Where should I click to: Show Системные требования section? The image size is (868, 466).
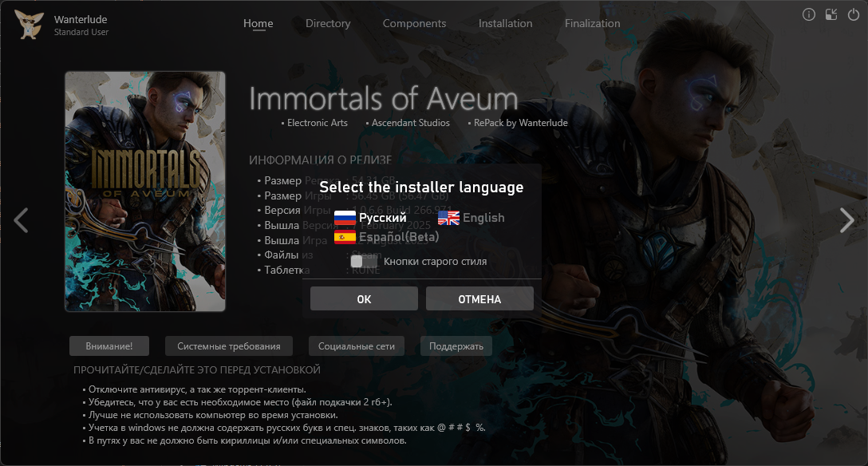point(229,346)
